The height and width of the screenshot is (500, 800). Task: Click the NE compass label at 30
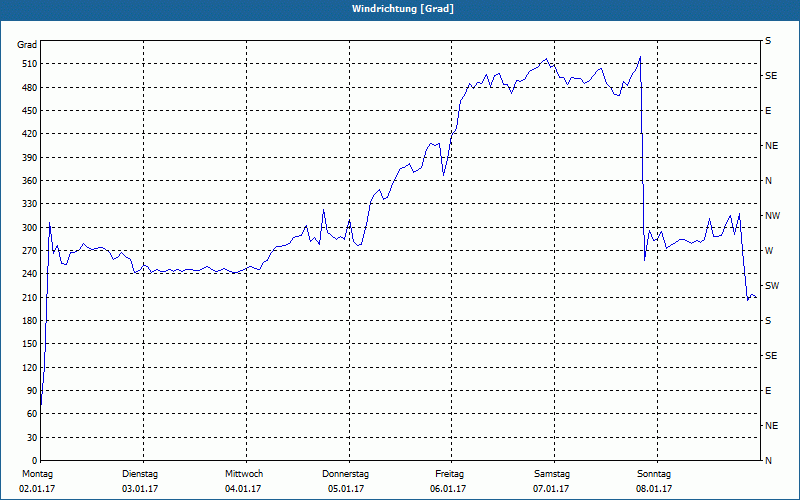(x=772, y=426)
